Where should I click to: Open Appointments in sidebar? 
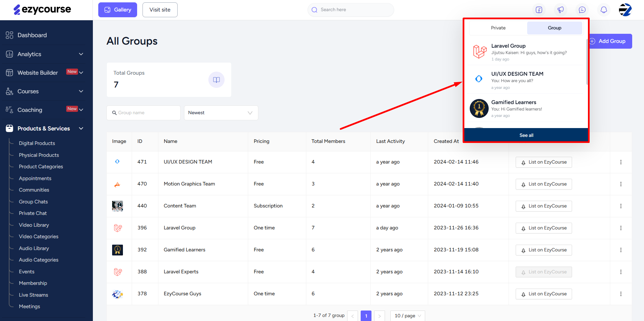[x=35, y=178]
